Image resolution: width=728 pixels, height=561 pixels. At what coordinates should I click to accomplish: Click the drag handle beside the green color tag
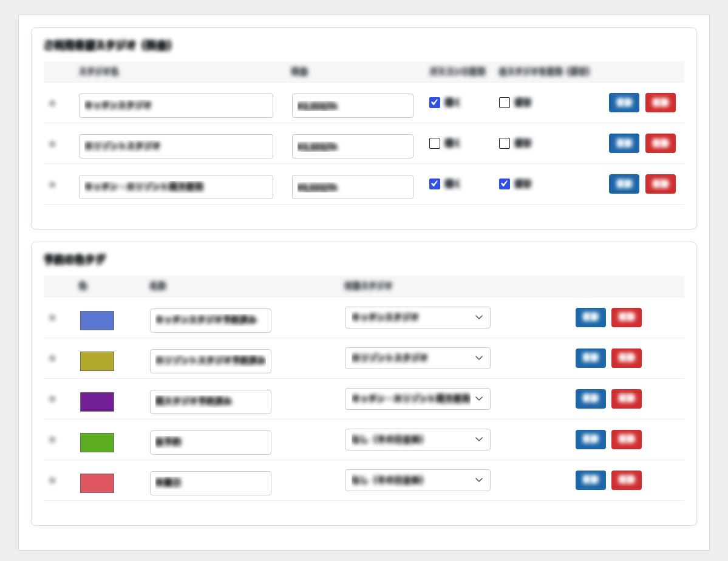coord(52,440)
